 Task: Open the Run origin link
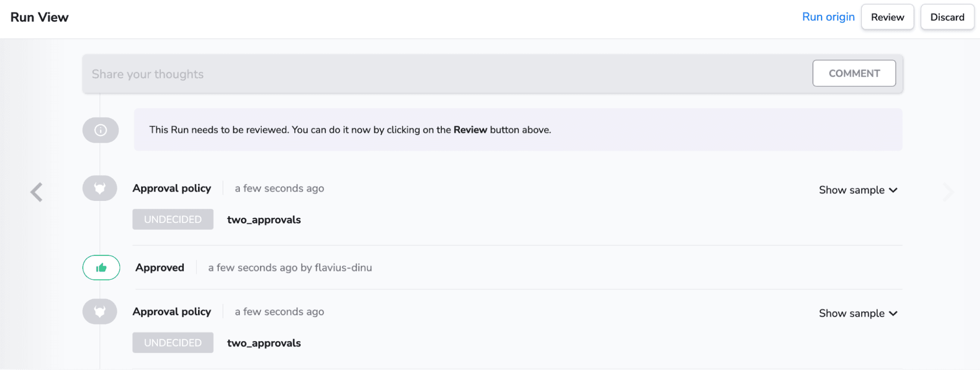point(828,17)
